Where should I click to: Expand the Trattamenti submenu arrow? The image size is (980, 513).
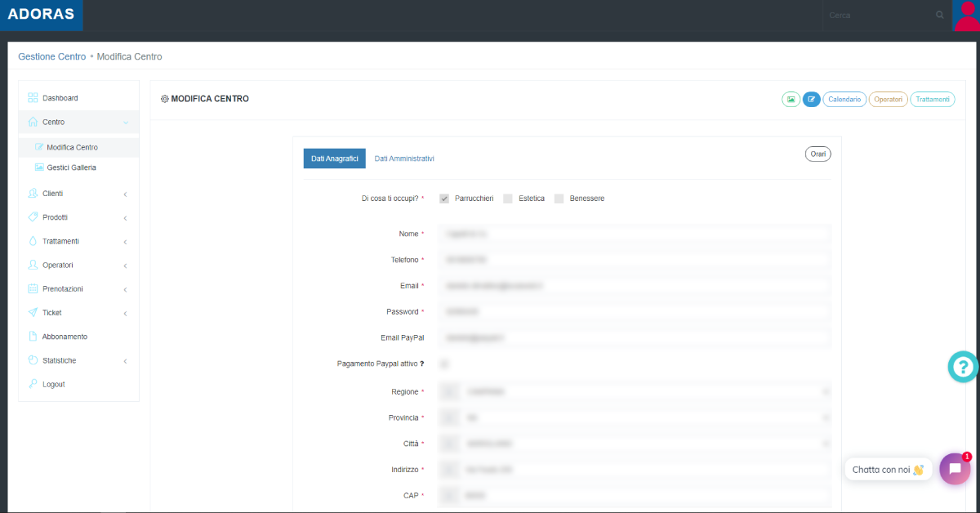click(x=125, y=242)
